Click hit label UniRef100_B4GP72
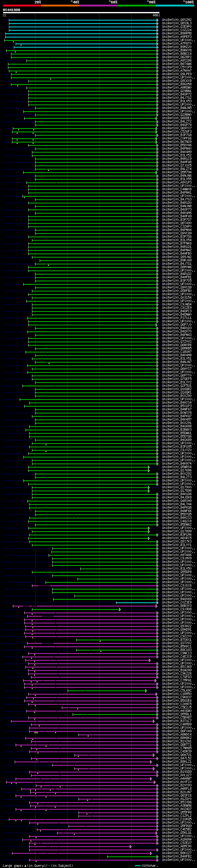 pos(176,94)
